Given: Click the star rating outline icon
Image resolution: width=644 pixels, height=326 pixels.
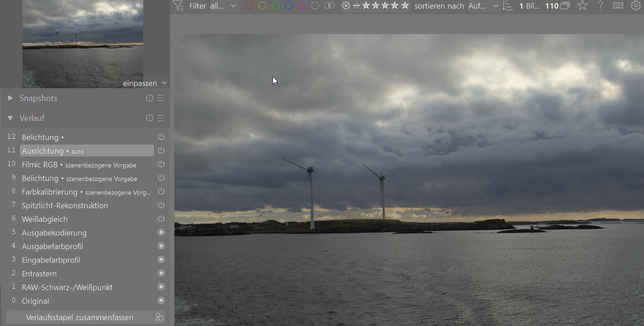Looking at the screenshot, I should [582, 6].
